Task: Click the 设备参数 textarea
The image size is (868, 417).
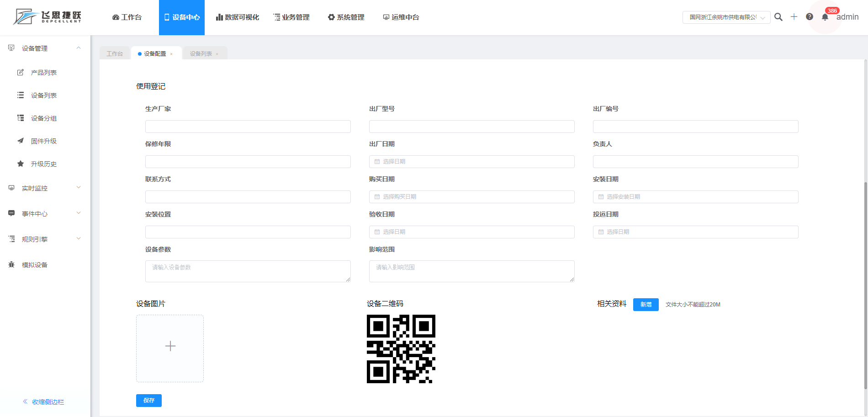Action: pyautogui.click(x=248, y=271)
